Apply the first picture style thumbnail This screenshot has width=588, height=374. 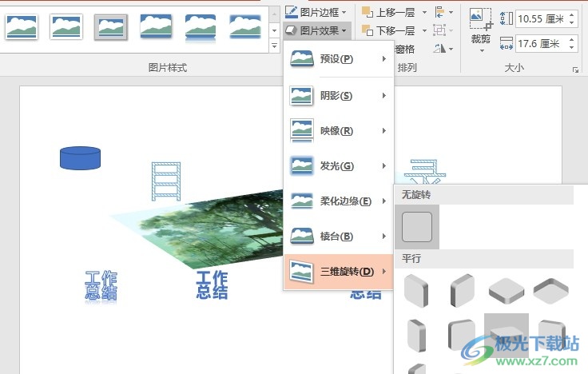click(x=22, y=26)
